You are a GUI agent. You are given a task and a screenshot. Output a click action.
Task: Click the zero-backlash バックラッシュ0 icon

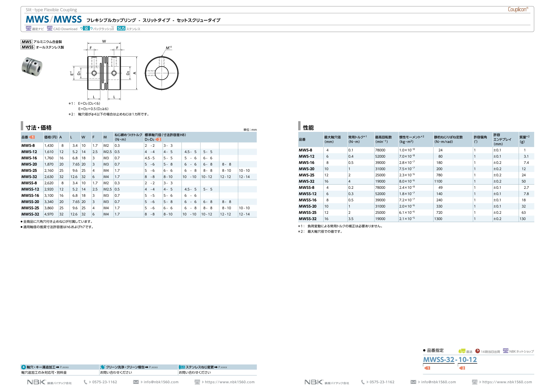86,28
